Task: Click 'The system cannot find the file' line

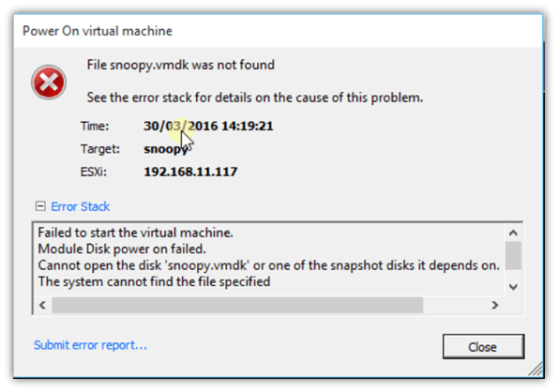Action: click(154, 281)
